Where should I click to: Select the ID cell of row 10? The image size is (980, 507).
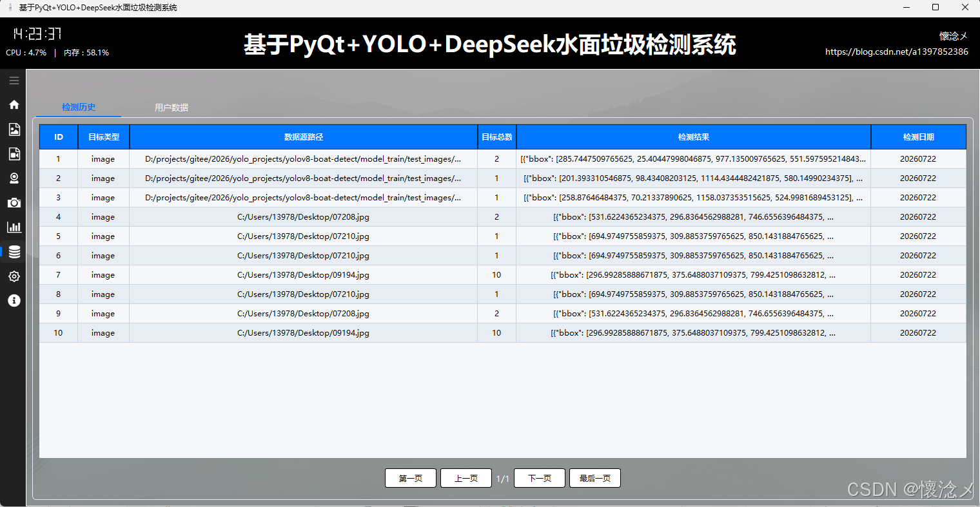coord(59,333)
